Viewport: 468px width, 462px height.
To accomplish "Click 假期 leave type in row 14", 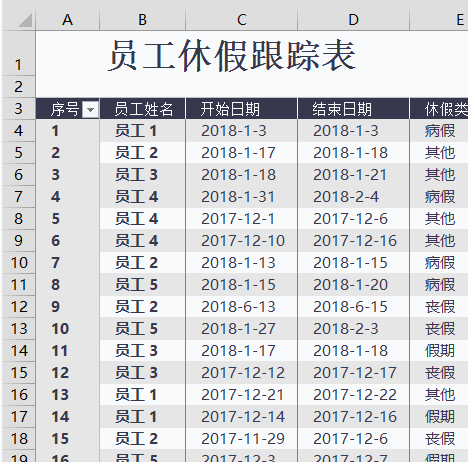I will (439, 351).
